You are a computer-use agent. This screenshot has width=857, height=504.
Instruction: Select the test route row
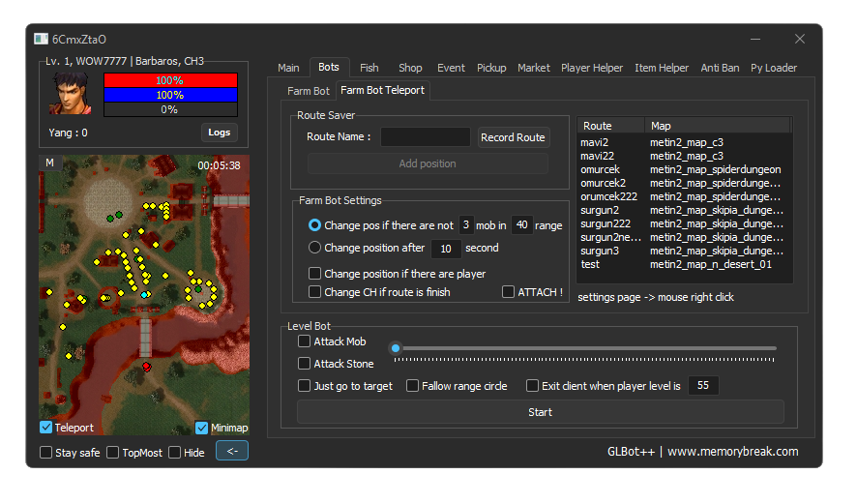coord(684,264)
